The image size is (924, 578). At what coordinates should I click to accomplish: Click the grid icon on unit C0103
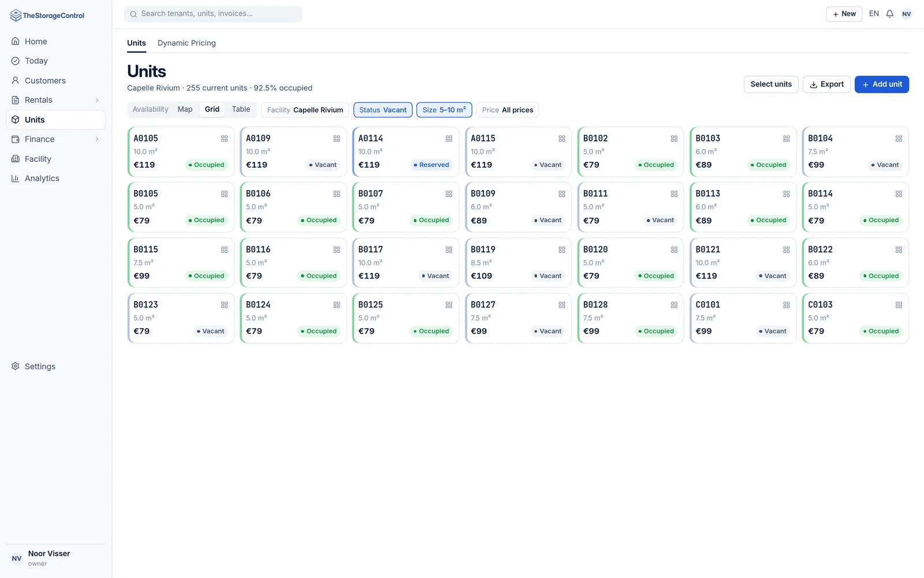(x=899, y=305)
